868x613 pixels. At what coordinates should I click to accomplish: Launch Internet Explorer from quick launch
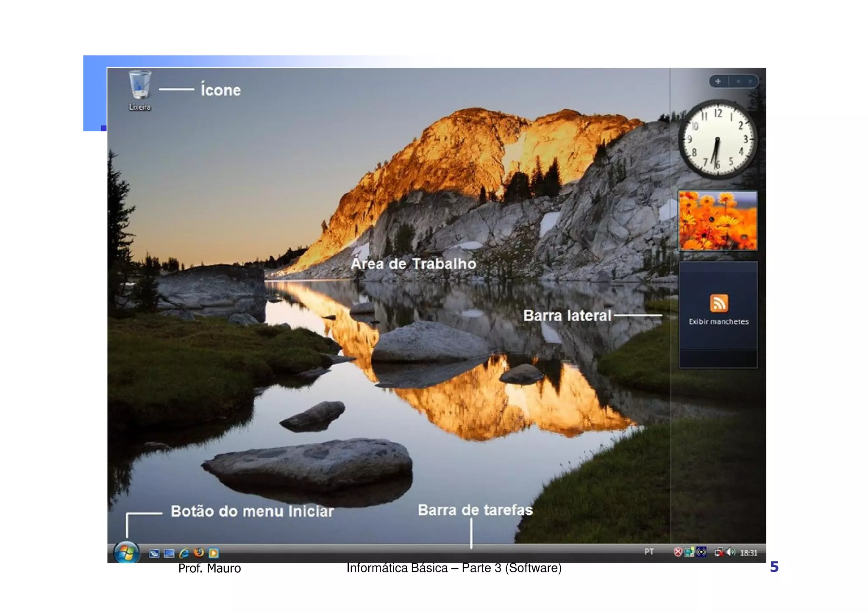[x=184, y=553]
